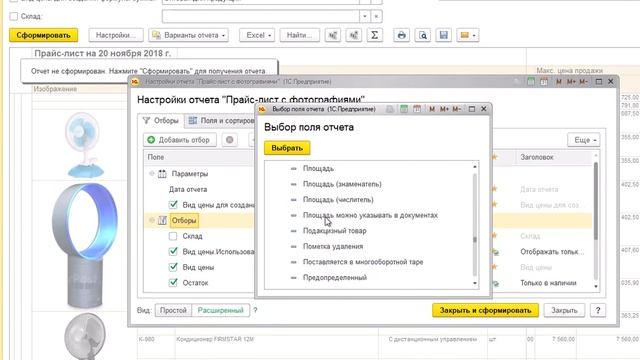Click the bladeless ring fan image
This screenshot has width=640, height=360.
(85, 245)
